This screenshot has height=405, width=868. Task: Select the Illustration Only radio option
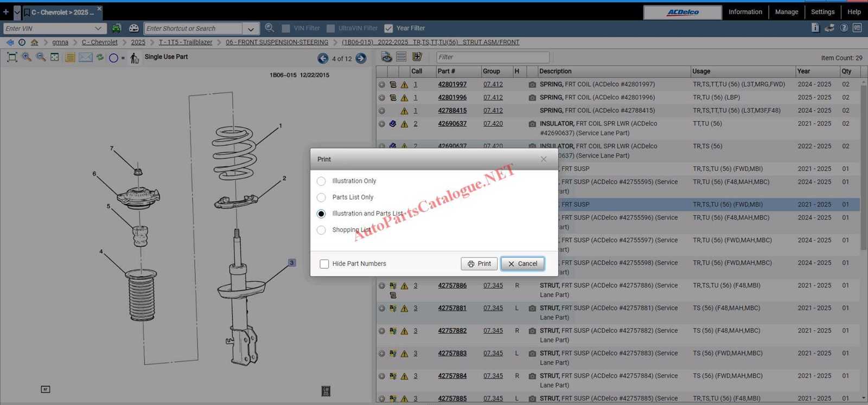click(x=321, y=181)
